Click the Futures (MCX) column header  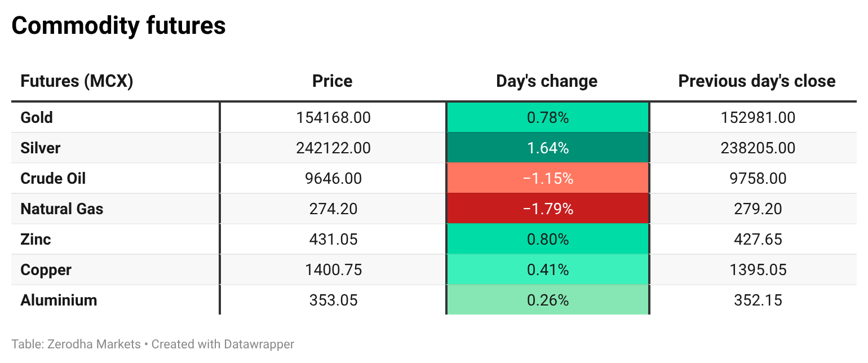(77, 81)
